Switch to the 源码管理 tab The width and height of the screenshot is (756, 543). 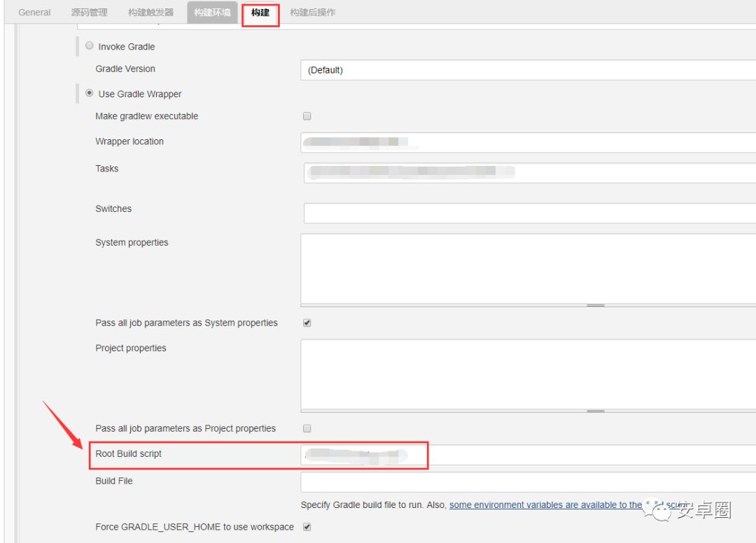tap(89, 13)
